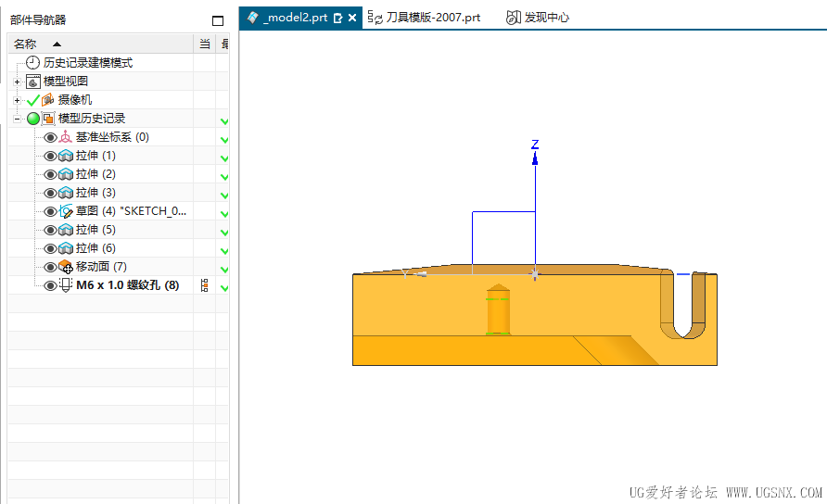Click the Extrude (1) feature icon

[x=66, y=156]
